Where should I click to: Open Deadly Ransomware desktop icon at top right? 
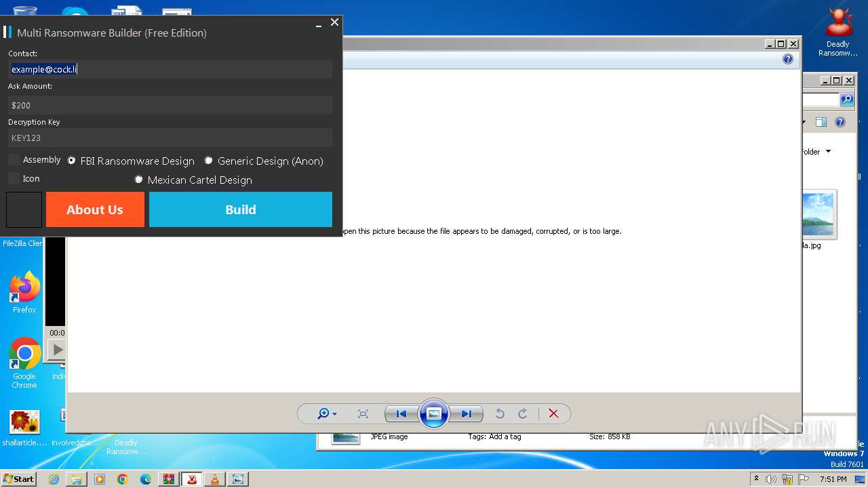tap(838, 32)
